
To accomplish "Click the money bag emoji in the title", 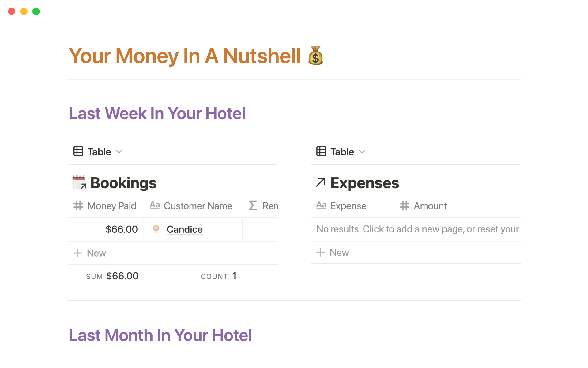I will coord(315,56).
